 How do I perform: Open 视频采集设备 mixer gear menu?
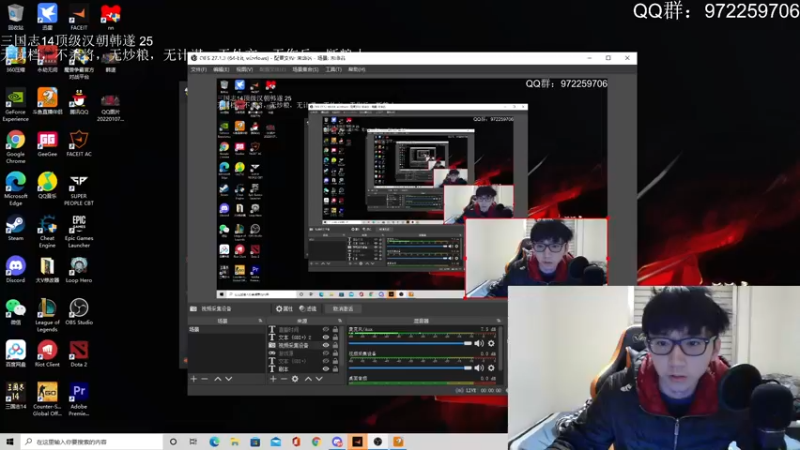click(491, 368)
